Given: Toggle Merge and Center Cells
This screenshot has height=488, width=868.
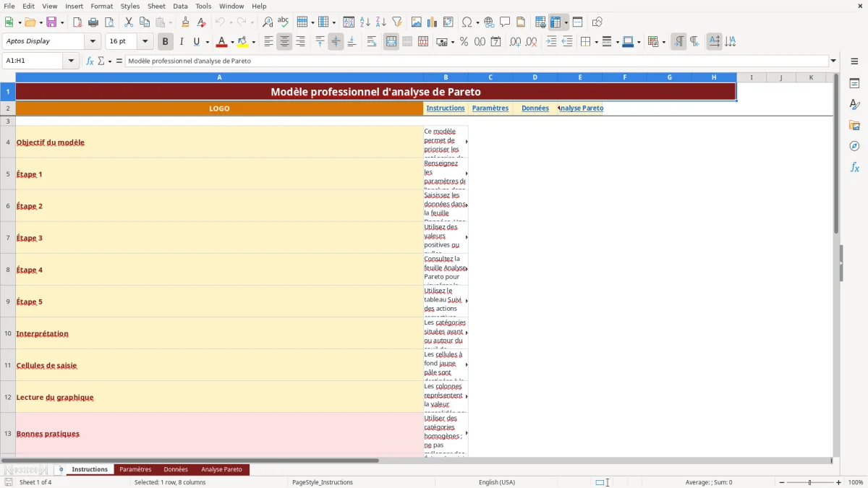Looking at the screenshot, I should click(391, 42).
